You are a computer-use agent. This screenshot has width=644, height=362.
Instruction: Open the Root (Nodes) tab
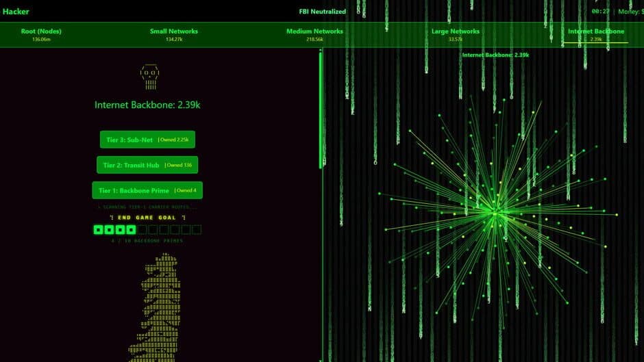(x=41, y=34)
